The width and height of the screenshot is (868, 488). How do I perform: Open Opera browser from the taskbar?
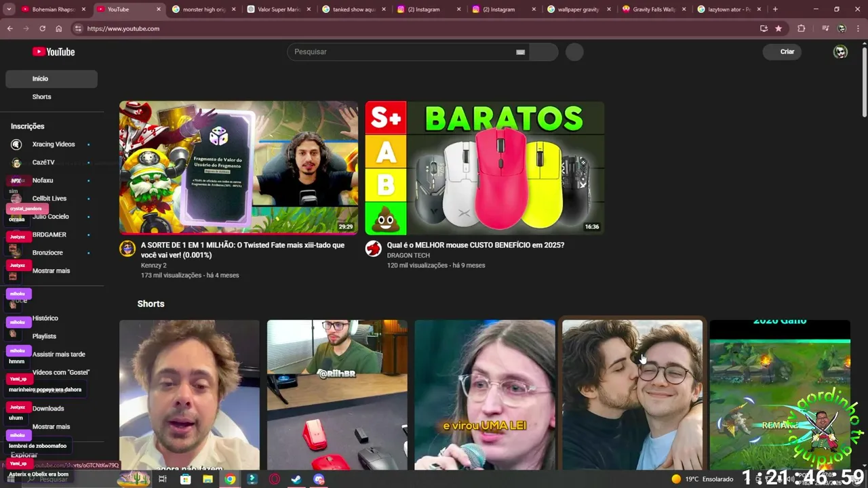point(275,479)
